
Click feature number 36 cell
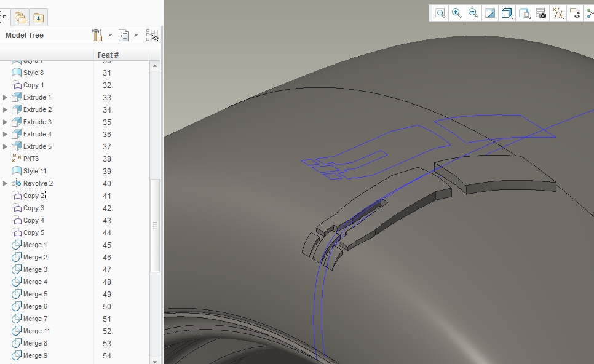coord(107,135)
